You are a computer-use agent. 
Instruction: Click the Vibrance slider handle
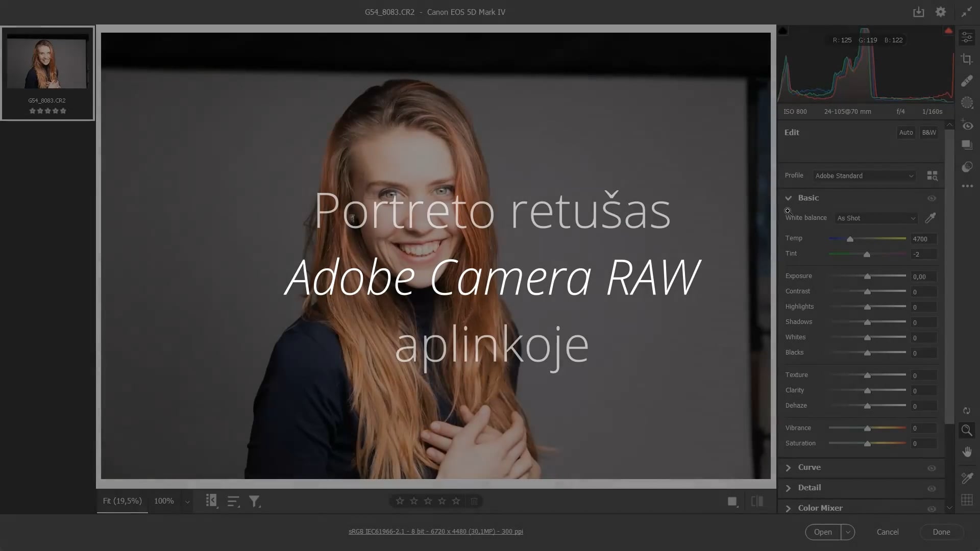[867, 429]
